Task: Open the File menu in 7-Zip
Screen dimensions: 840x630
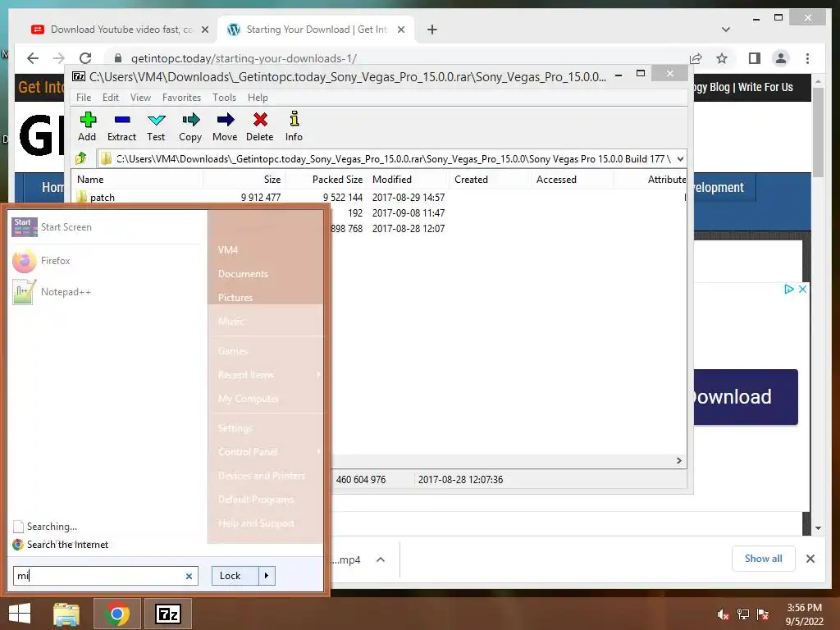Action: click(x=84, y=98)
